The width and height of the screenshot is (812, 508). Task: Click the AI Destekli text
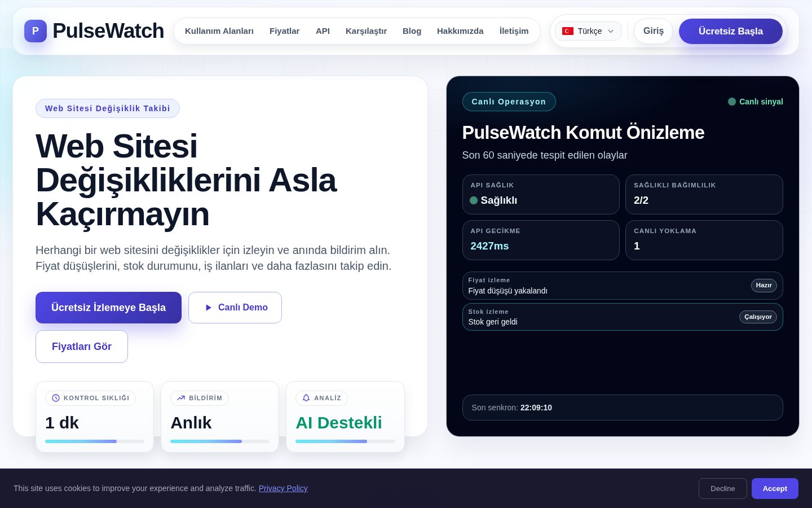339,422
